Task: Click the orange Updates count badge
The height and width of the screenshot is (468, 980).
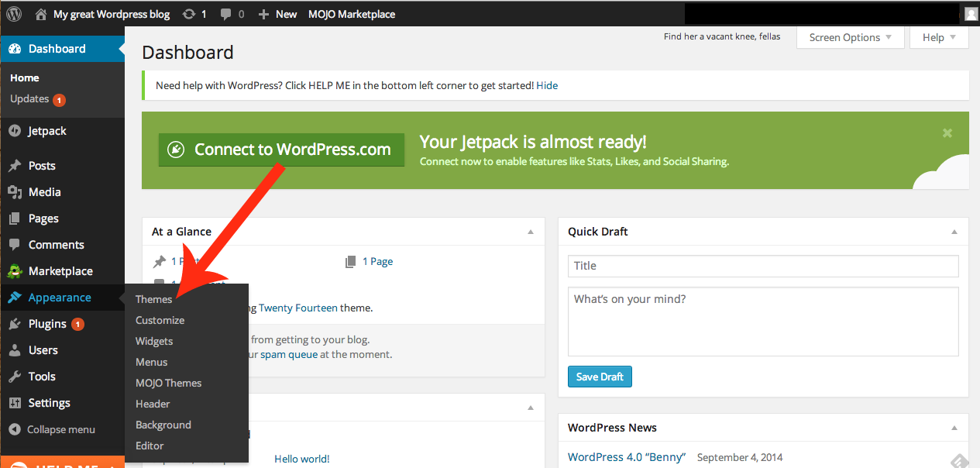Action: click(x=59, y=99)
